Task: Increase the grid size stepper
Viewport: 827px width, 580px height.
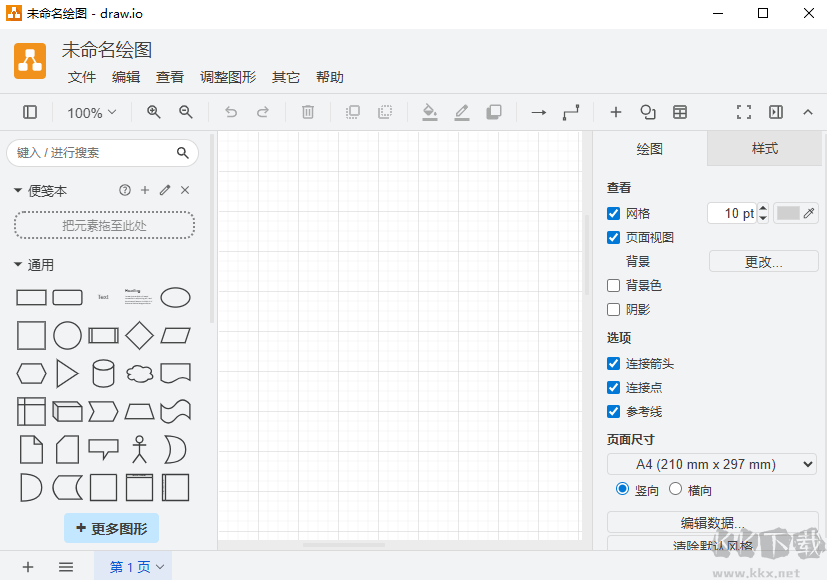Action: (763, 208)
